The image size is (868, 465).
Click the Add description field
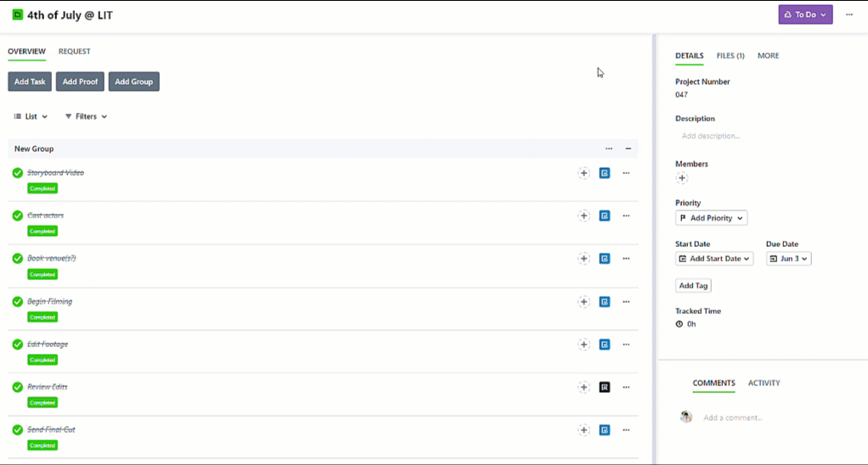tap(711, 136)
